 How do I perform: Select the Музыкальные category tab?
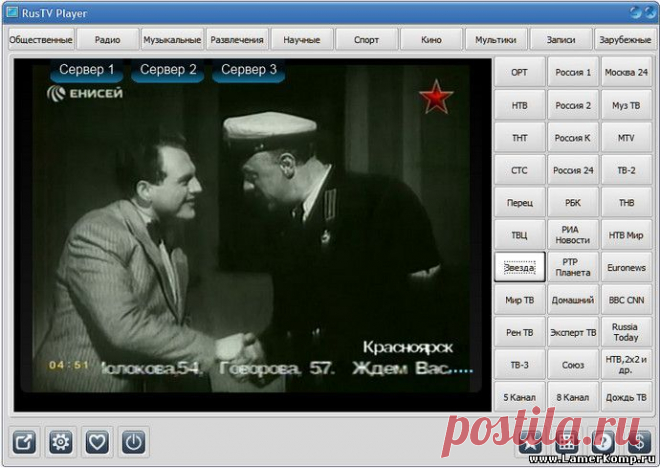172,40
